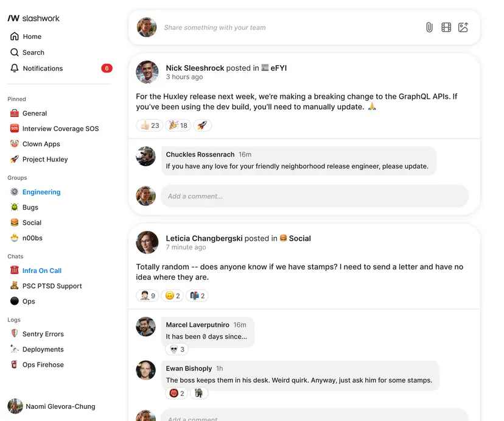Viewport: 504px width, 421px height.
Task: Open Home from the sidebar
Action: coord(32,37)
